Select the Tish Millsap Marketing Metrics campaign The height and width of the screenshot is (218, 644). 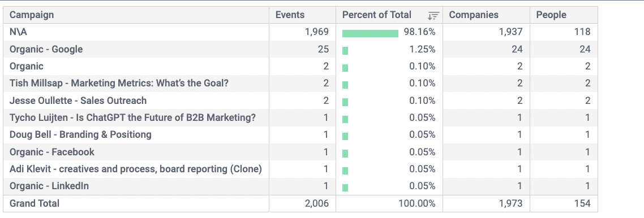pos(119,83)
